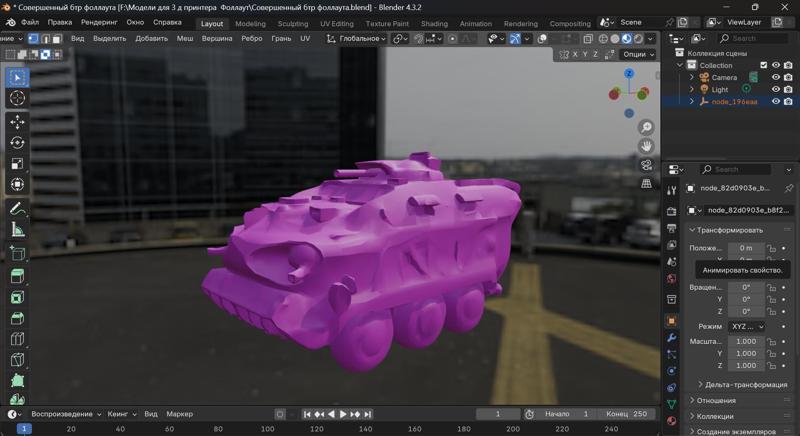Open the Object Data properties tab
Screen dimensions: 800x436
[x=671, y=404]
